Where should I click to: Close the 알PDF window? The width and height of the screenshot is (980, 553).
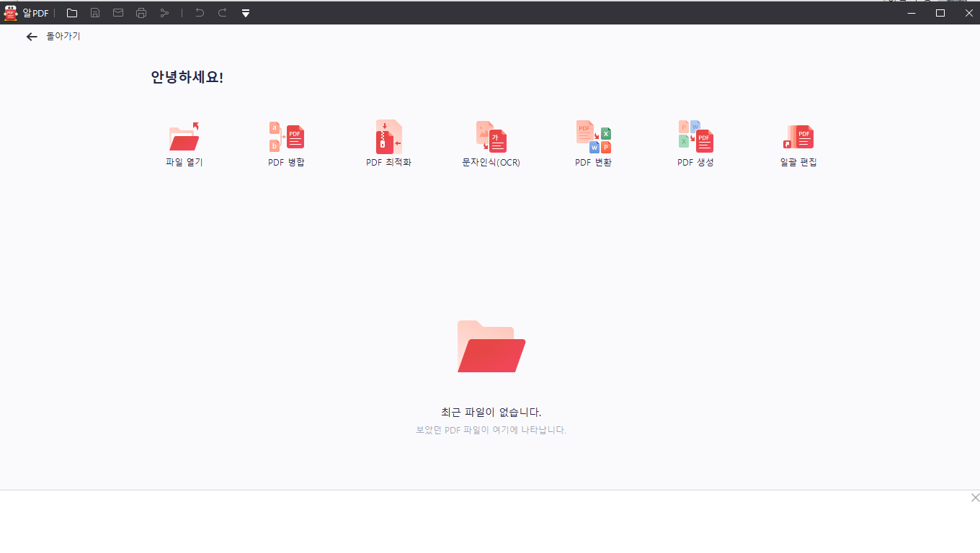pos(968,13)
